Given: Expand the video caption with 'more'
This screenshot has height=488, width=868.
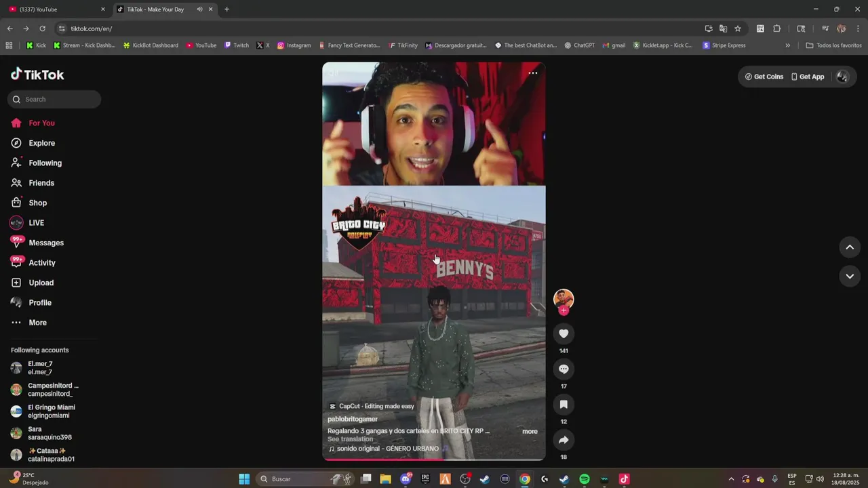Looking at the screenshot, I should pyautogui.click(x=530, y=431).
